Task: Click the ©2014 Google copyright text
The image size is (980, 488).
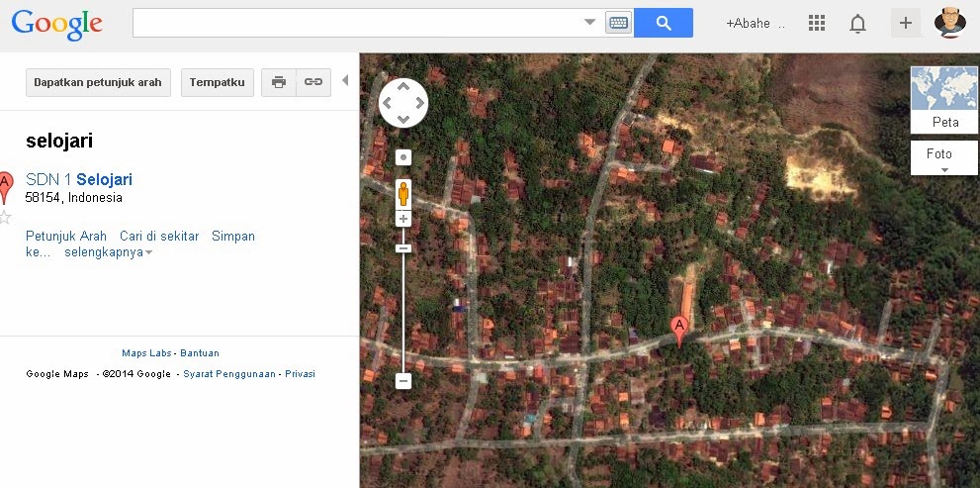Action: click(136, 373)
